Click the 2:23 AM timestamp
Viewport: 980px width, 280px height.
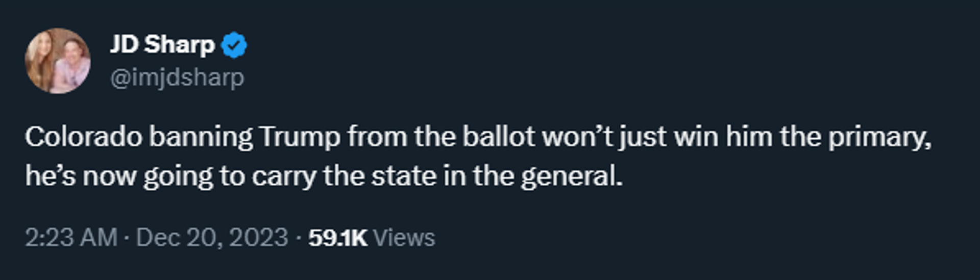(x=71, y=238)
